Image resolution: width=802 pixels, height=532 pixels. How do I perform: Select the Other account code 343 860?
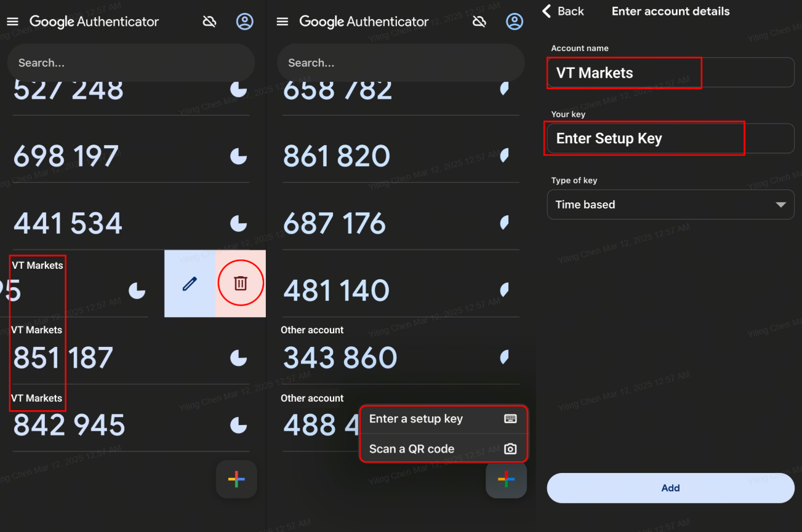click(x=340, y=358)
